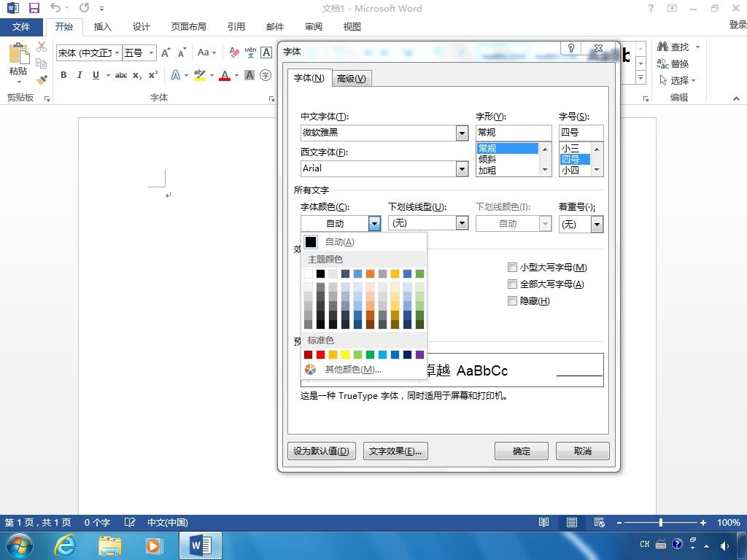Click the font size (字号) input field
The width and height of the screenshot is (747, 560).
581,133
